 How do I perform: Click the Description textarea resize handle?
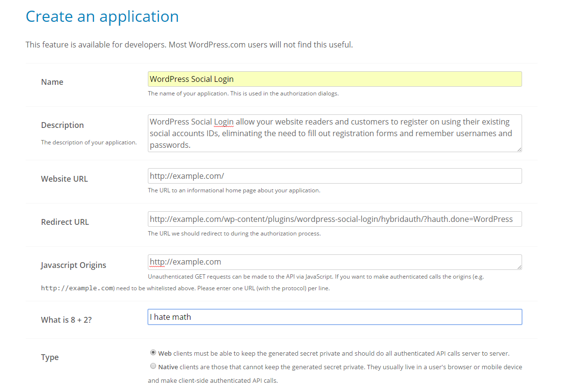(x=519, y=149)
